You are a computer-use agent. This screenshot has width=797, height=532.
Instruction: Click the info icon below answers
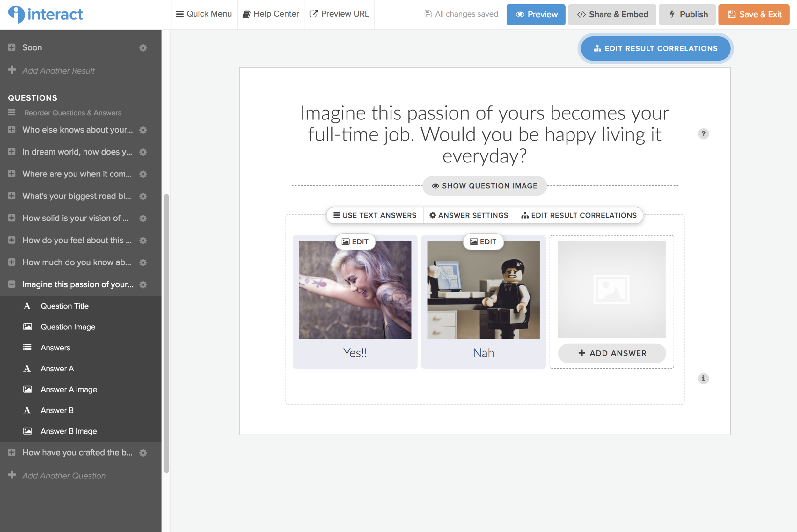tap(703, 378)
